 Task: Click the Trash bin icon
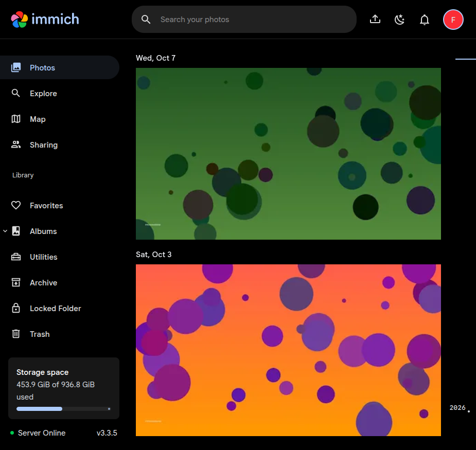coord(16,334)
